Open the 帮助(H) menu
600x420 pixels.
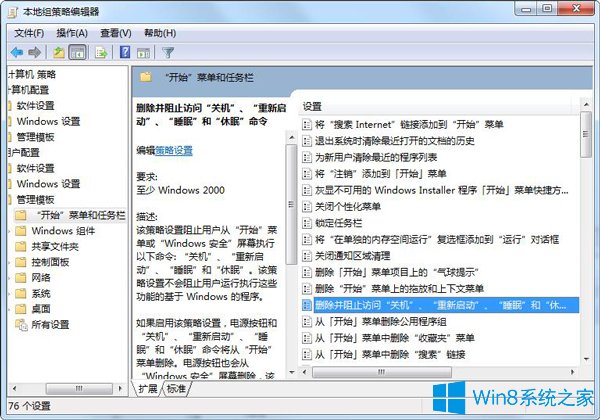coord(160,33)
